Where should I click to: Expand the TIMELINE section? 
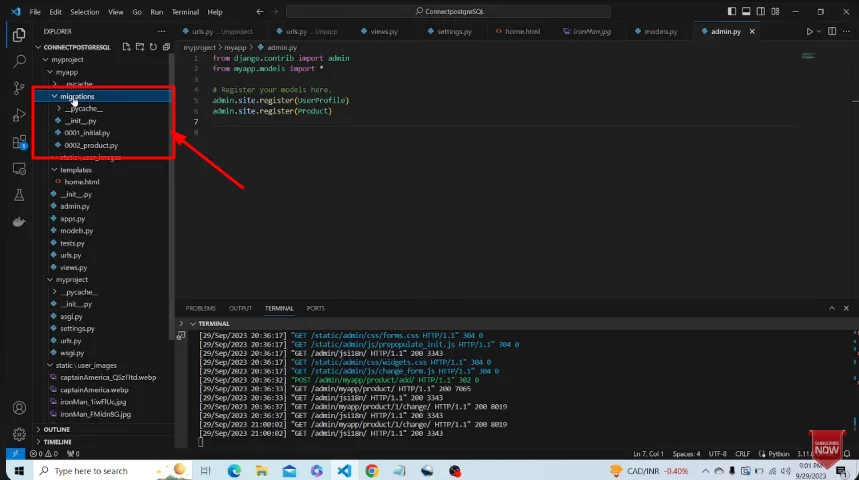point(38,442)
